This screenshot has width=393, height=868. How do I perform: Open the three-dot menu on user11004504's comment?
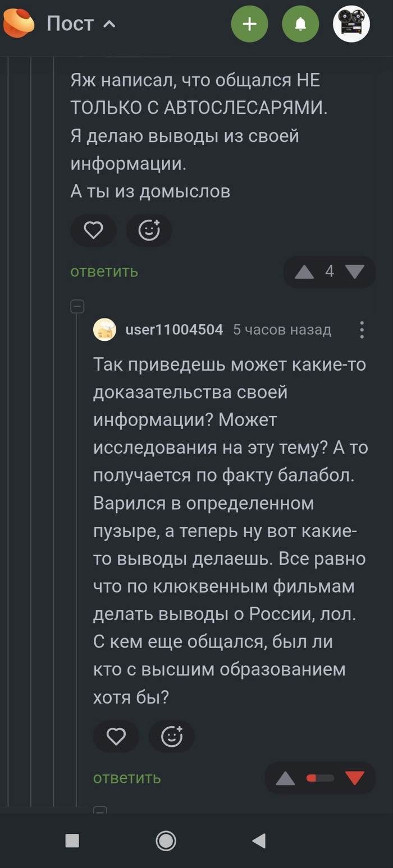[362, 330]
